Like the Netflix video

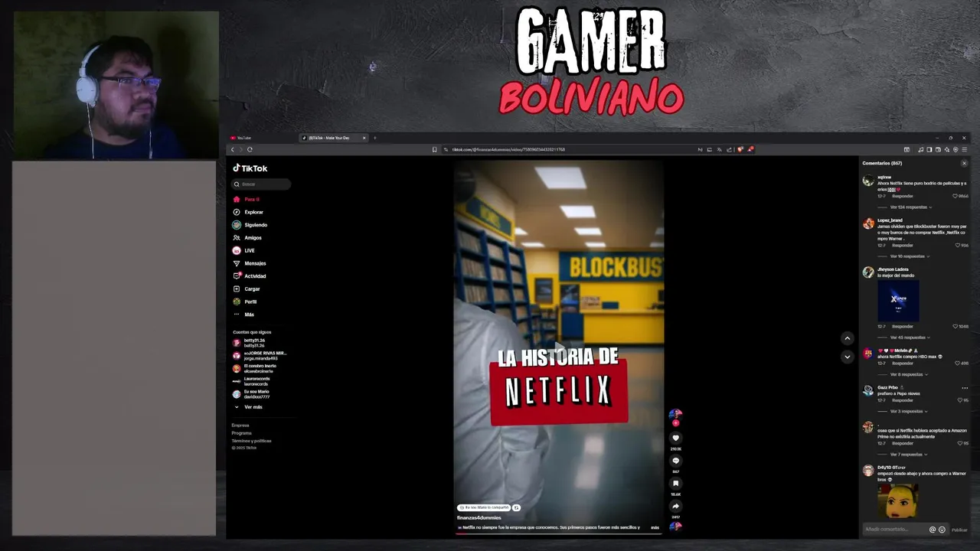pyautogui.click(x=675, y=439)
